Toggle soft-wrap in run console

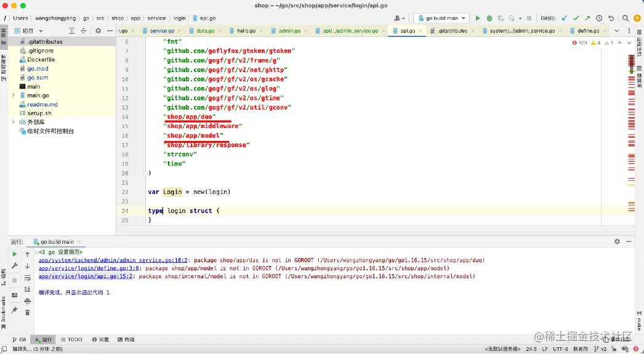[x=28, y=278]
